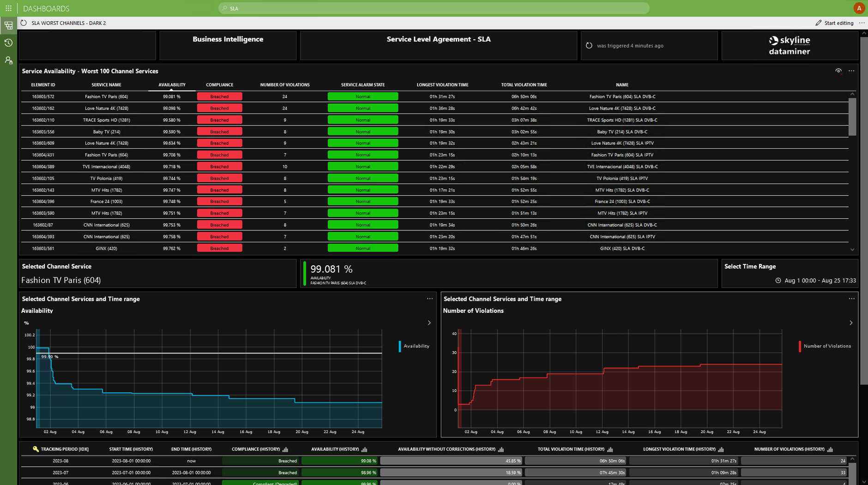
Task: Sort by Service Name column header
Action: coord(106,85)
